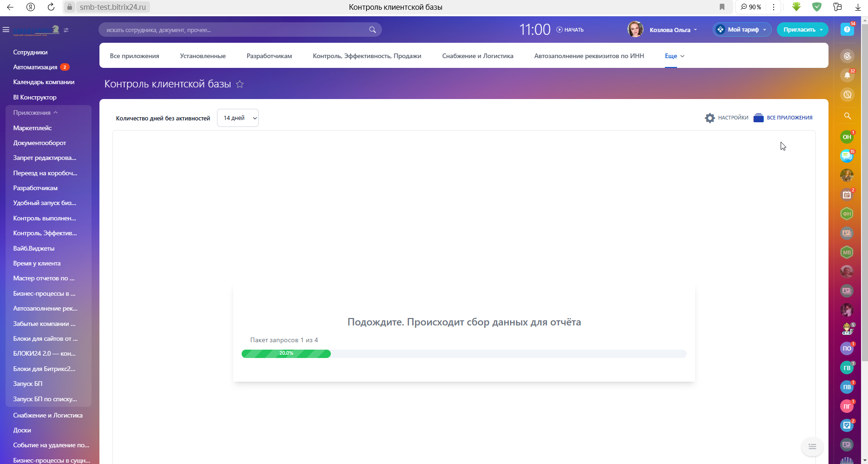Screen dimensions: 868x464
Task: Add page to favorites with star icon
Action: coord(240,84)
